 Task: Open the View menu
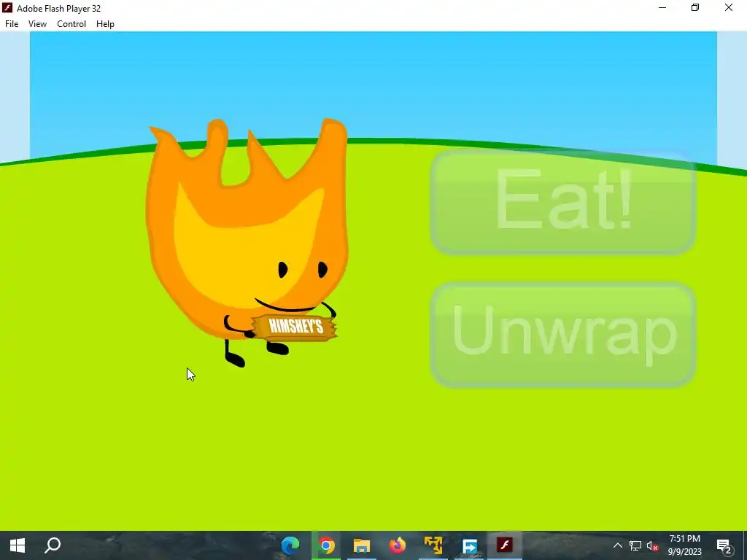37,24
